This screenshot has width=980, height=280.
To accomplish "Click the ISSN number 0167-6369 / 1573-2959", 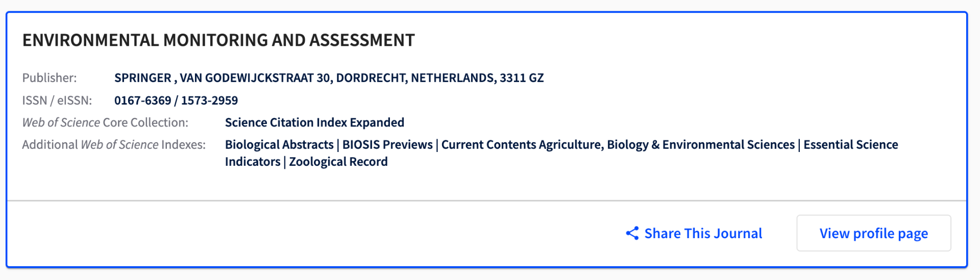I will coord(176,100).
